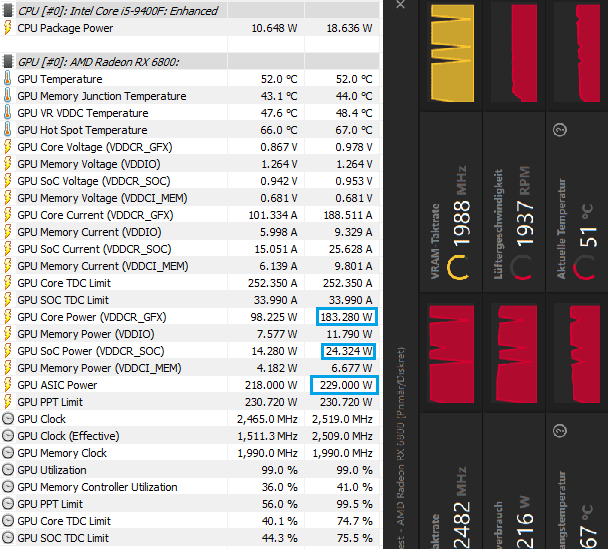
Task: Click the 229.000 W GPU ASIC Power value
Action: pos(344,385)
